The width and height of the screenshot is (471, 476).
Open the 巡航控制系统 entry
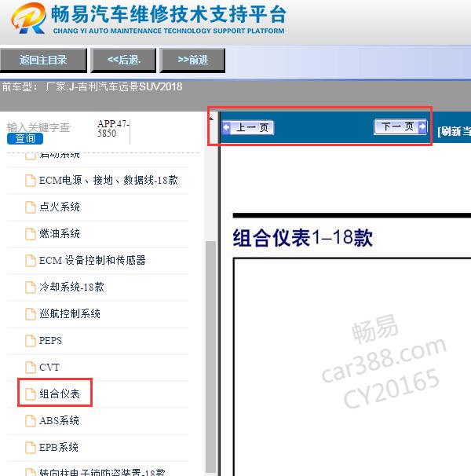(70, 314)
